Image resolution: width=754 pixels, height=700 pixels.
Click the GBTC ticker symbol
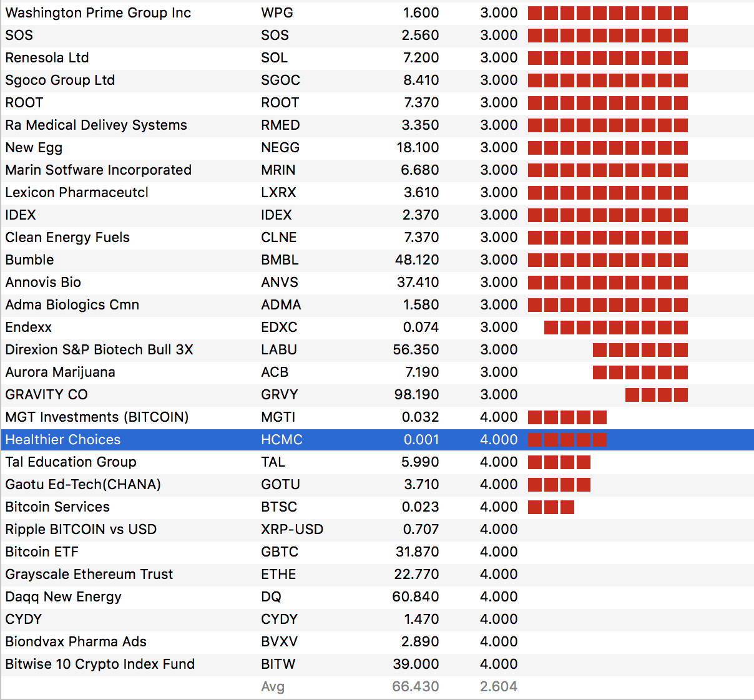tap(279, 552)
